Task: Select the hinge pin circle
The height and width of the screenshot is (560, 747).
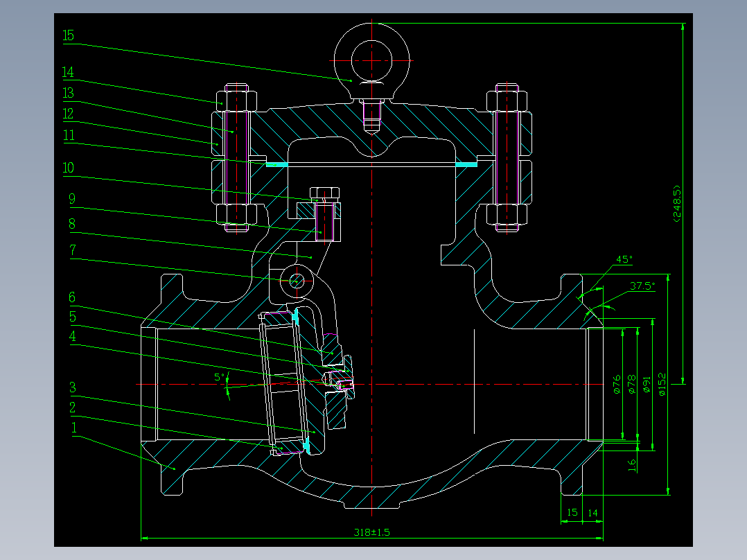Action: point(297,281)
